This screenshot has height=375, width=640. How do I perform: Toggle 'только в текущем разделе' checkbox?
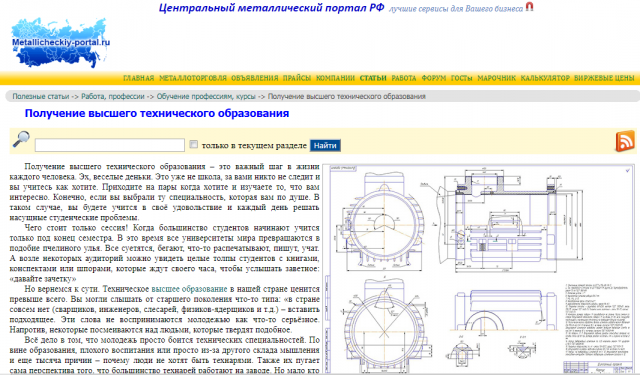(193, 144)
